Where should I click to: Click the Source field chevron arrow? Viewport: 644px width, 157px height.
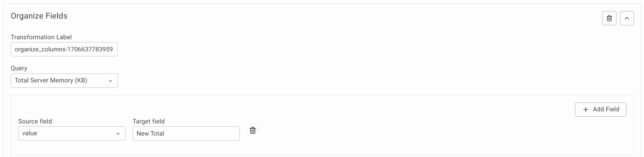[118, 134]
